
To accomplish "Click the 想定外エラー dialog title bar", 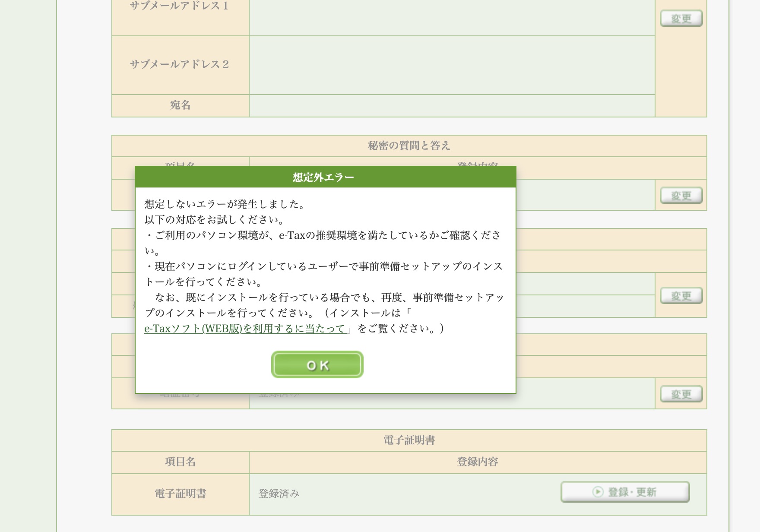I will click(x=325, y=177).
